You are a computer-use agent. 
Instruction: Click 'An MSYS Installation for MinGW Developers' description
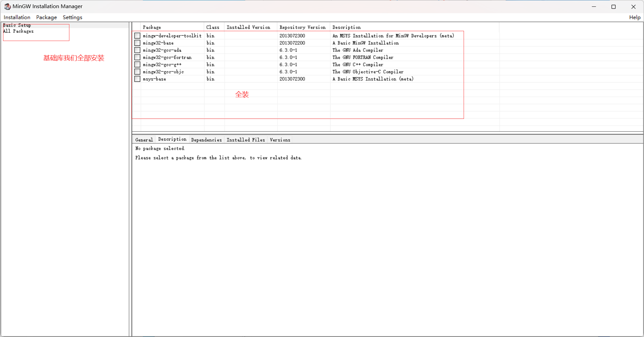point(393,36)
